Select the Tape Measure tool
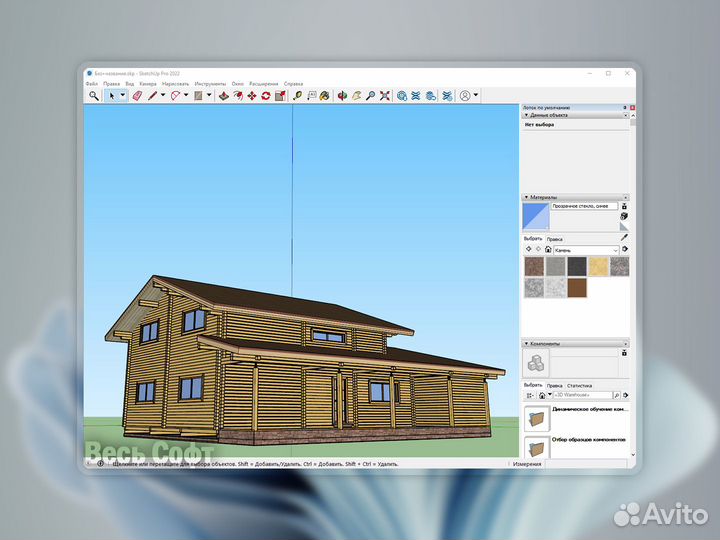The height and width of the screenshot is (540, 720). (298, 96)
